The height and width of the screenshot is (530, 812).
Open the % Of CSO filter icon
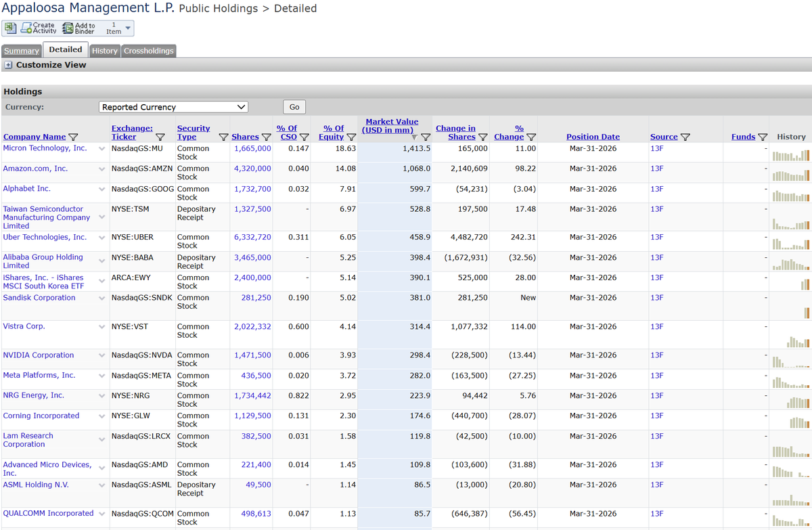[304, 137]
